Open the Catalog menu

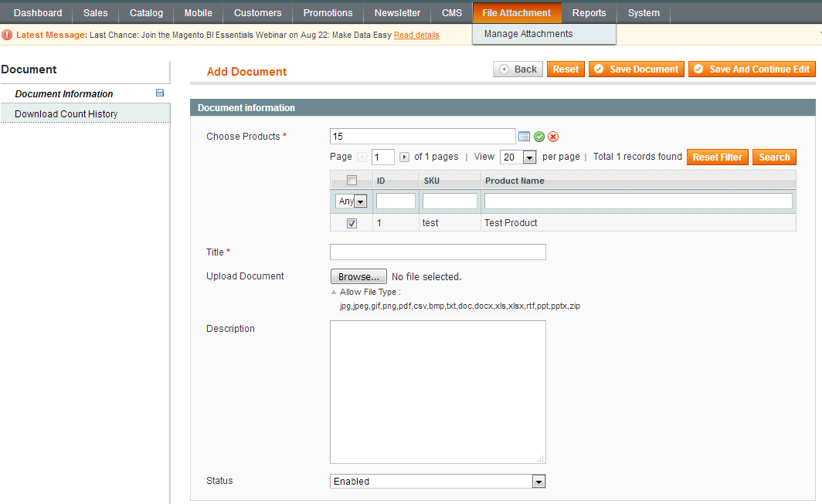146,13
